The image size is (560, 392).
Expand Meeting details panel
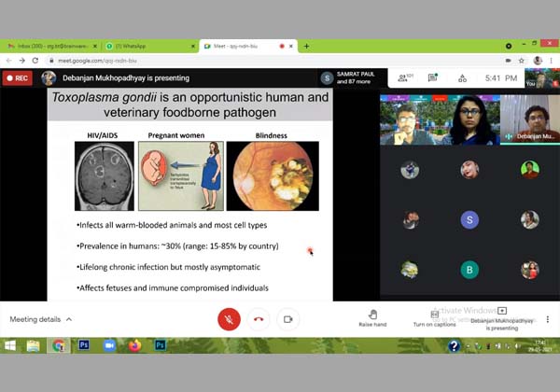click(x=41, y=319)
